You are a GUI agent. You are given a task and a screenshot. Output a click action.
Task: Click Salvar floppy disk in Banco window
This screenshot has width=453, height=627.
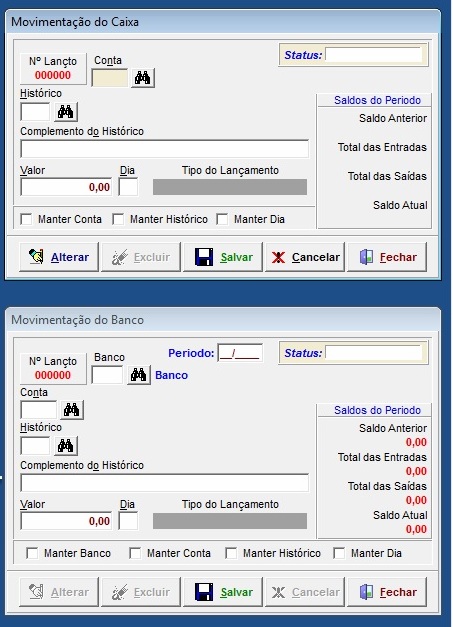click(204, 592)
